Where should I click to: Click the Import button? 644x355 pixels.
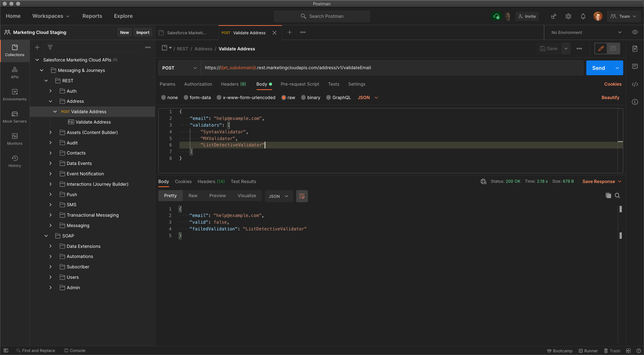pos(143,32)
